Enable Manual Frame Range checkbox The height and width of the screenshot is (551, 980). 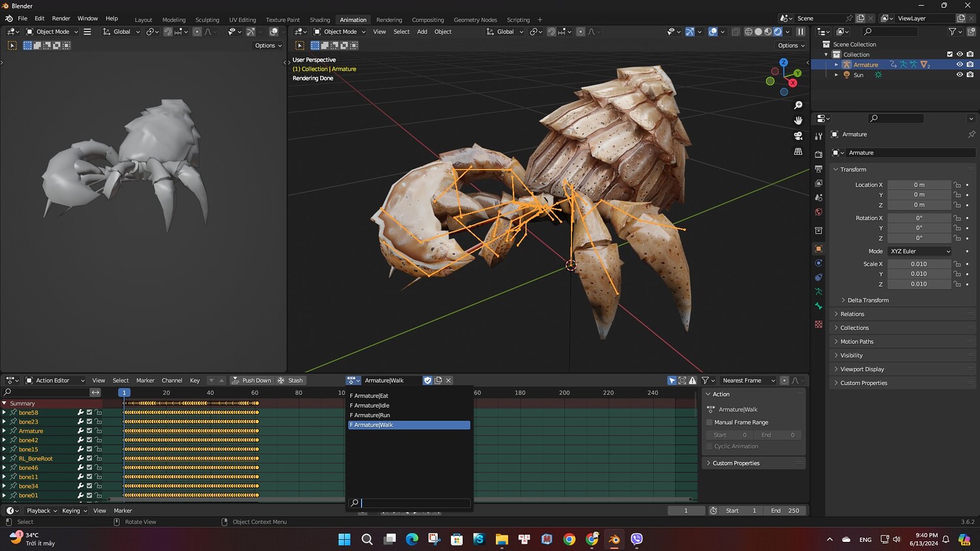(x=710, y=422)
